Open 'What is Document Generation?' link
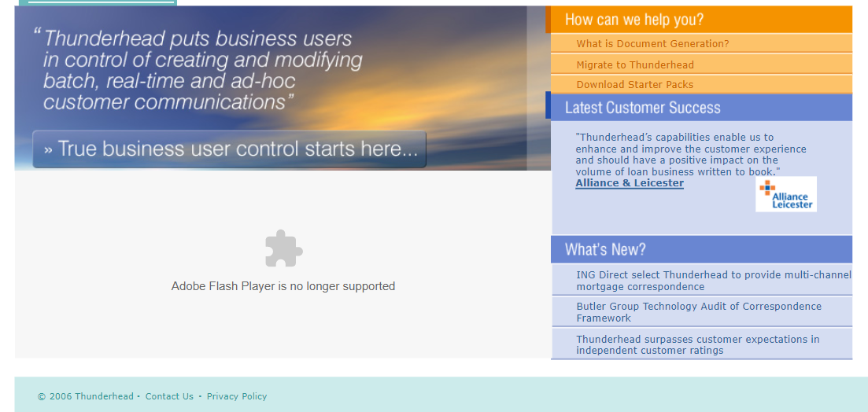Screen dimensions: 868x412 click(x=652, y=44)
